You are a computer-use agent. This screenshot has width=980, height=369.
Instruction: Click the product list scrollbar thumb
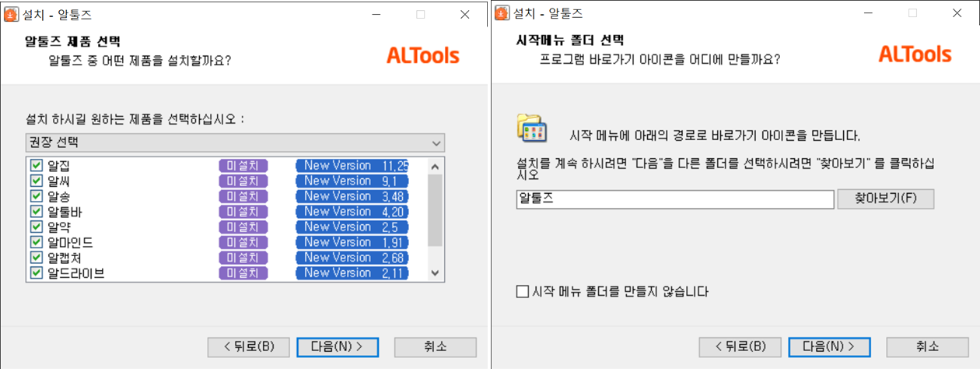(x=436, y=209)
